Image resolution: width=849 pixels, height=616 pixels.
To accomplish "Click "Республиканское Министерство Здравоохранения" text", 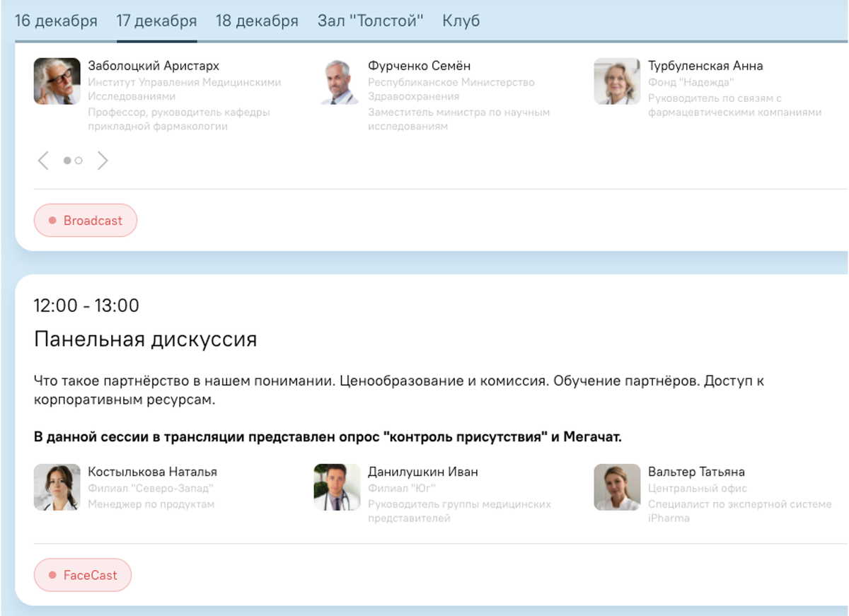I will tap(451, 89).
